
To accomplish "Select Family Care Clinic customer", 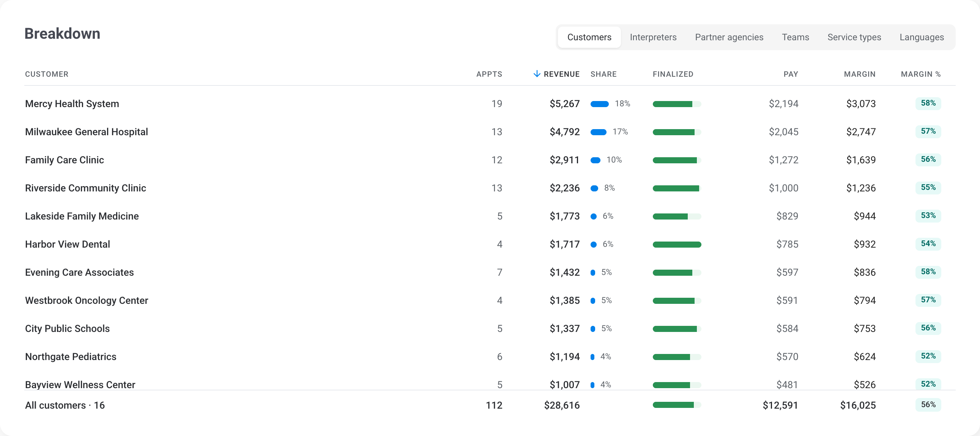I will [64, 160].
